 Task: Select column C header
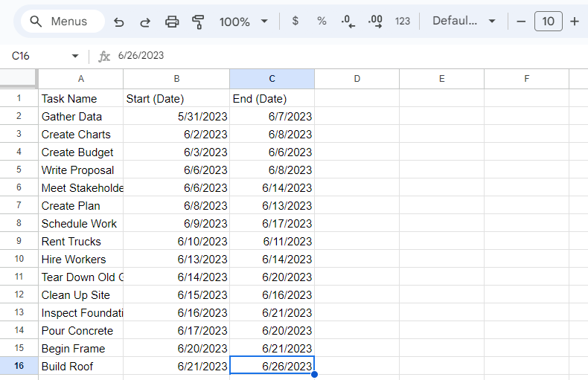(272, 79)
